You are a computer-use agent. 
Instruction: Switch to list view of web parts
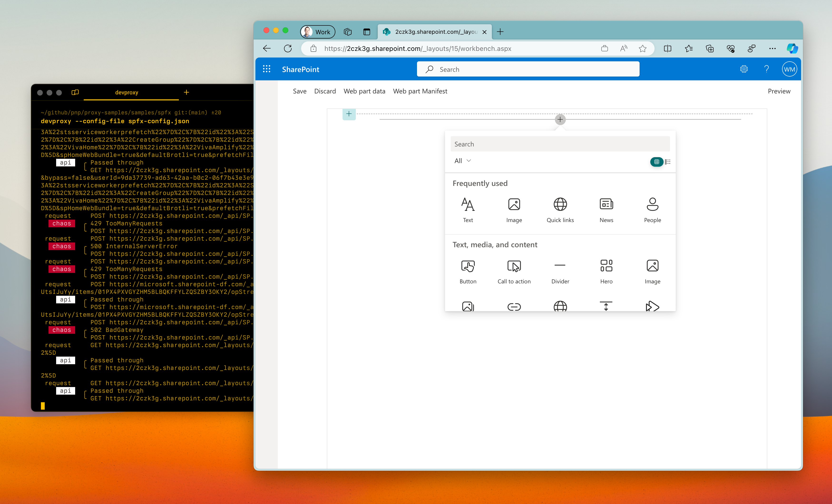click(x=668, y=162)
